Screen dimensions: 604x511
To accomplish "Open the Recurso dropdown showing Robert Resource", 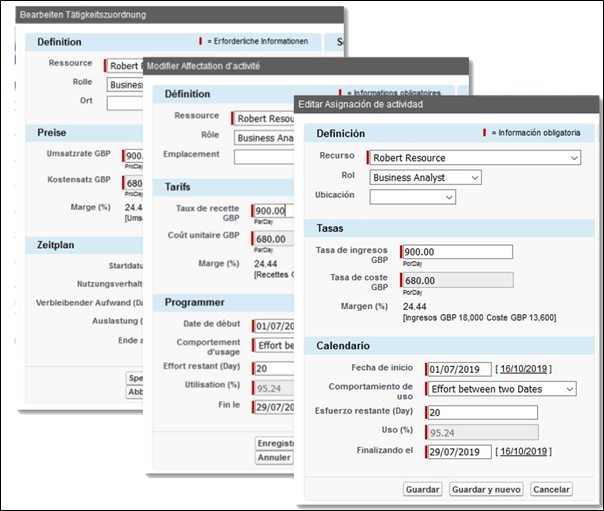I will coord(474,158).
